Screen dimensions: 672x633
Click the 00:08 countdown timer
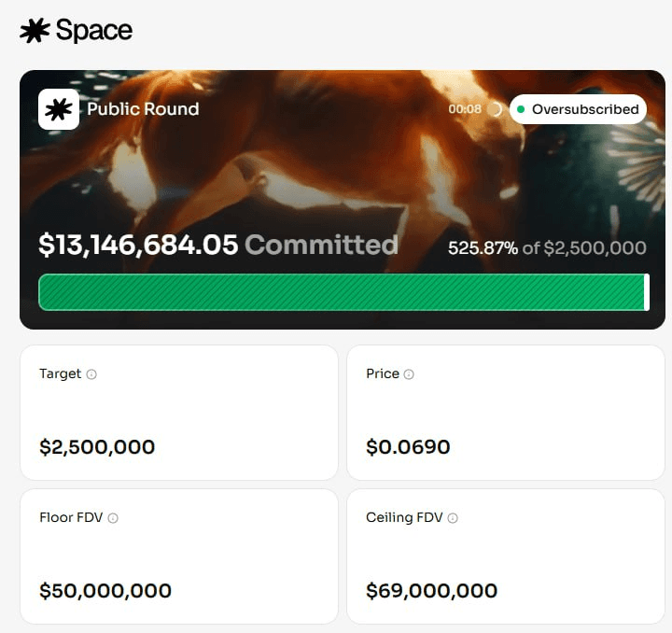[465, 109]
